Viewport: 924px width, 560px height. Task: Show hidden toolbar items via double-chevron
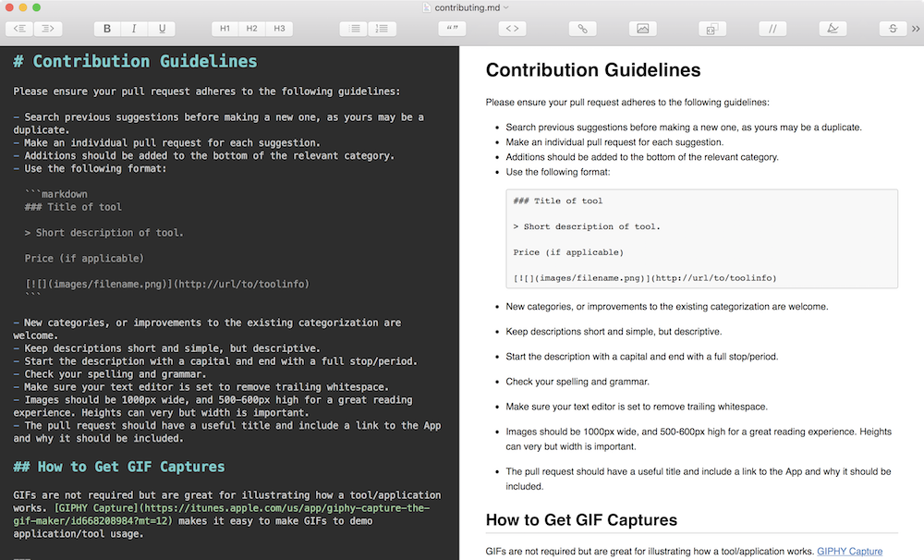[915, 29]
